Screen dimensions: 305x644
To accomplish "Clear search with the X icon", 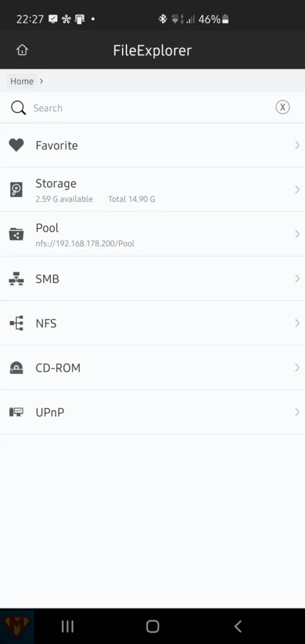I will click(x=282, y=107).
